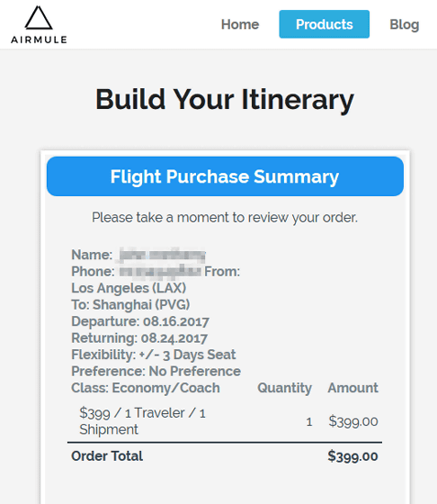Click the AIRMULE logo text

39,40
